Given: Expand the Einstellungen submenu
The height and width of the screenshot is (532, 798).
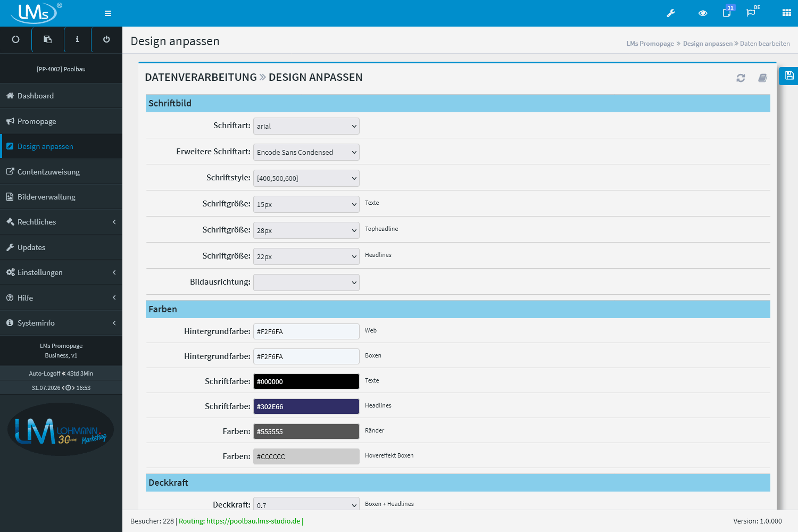Looking at the screenshot, I should tap(61, 272).
